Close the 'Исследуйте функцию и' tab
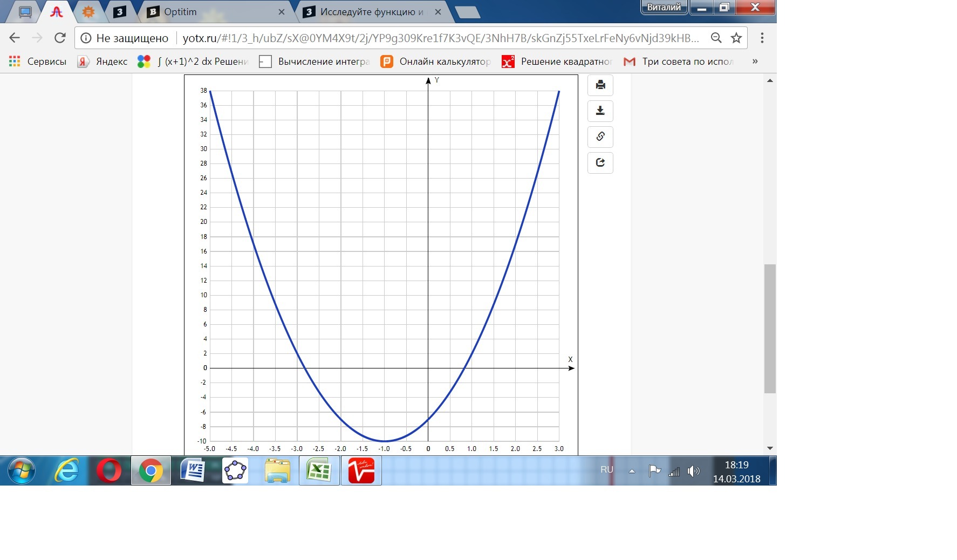This screenshot has height=560, width=957. tap(438, 12)
